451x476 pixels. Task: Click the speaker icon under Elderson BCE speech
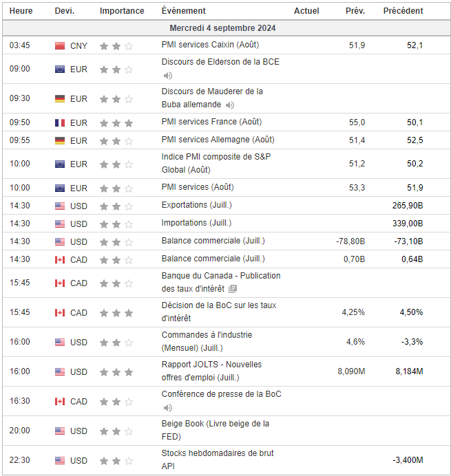click(x=168, y=75)
